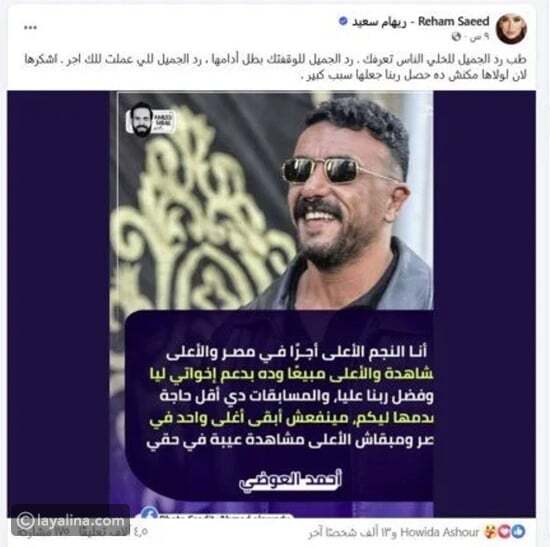Click the Reham Saeed profile picture
Viewport: 550px width, 547px height.
[x=511, y=28]
